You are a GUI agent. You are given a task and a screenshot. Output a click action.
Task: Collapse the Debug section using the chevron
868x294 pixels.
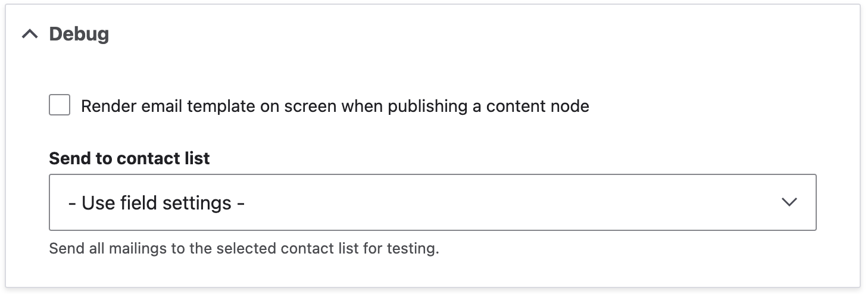29,35
